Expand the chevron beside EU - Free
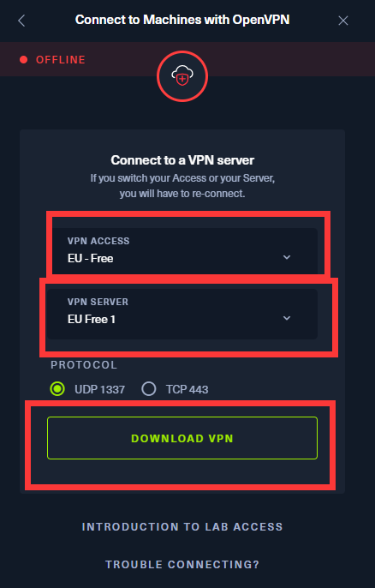 (287, 257)
